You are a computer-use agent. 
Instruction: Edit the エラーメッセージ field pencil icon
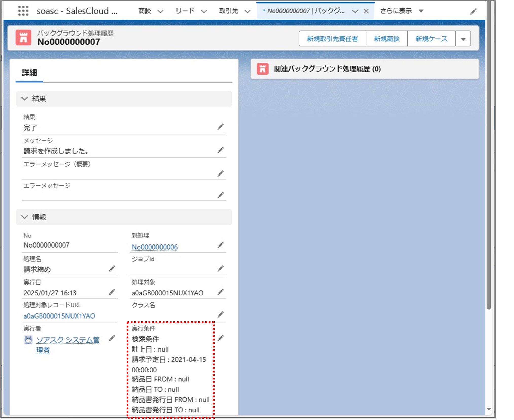click(220, 195)
